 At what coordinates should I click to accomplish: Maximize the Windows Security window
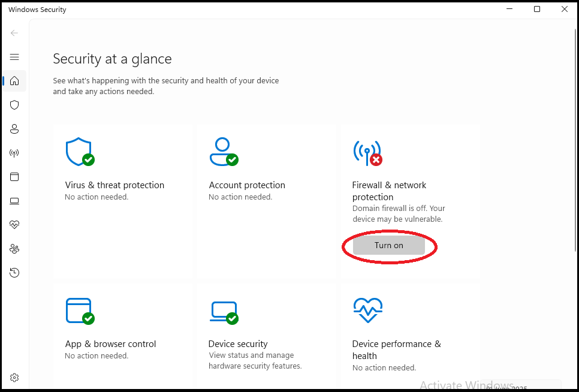click(x=537, y=9)
